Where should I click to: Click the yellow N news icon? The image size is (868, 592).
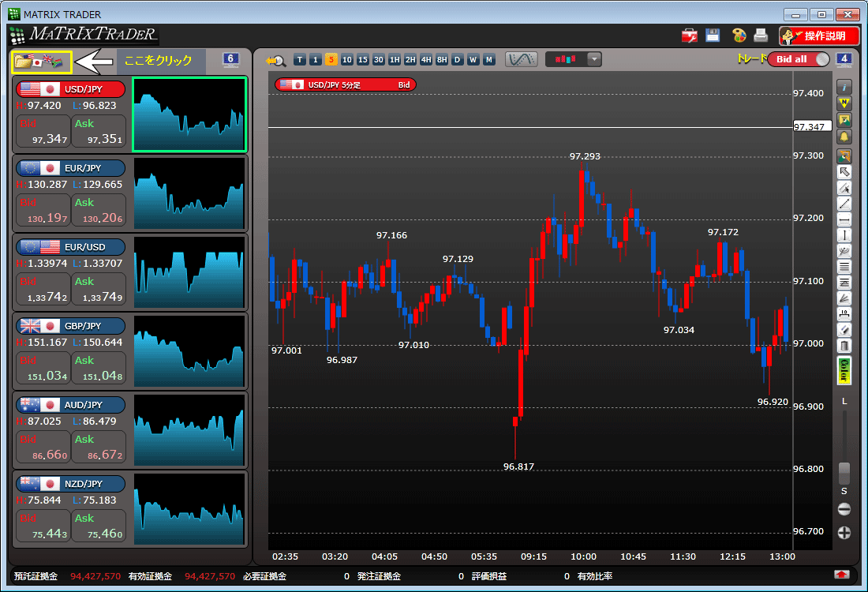pyautogui.click(x=844, y=103)
